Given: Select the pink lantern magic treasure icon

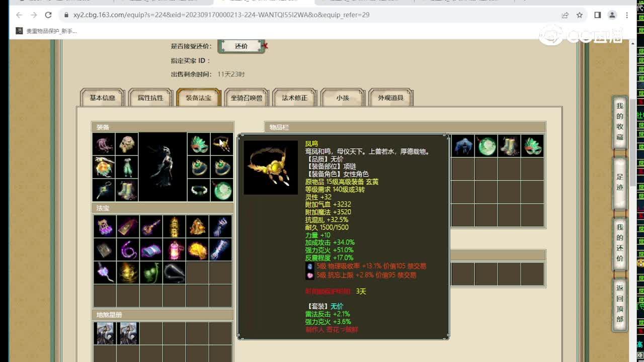Looking at the screenshot, I should point(174,250).
